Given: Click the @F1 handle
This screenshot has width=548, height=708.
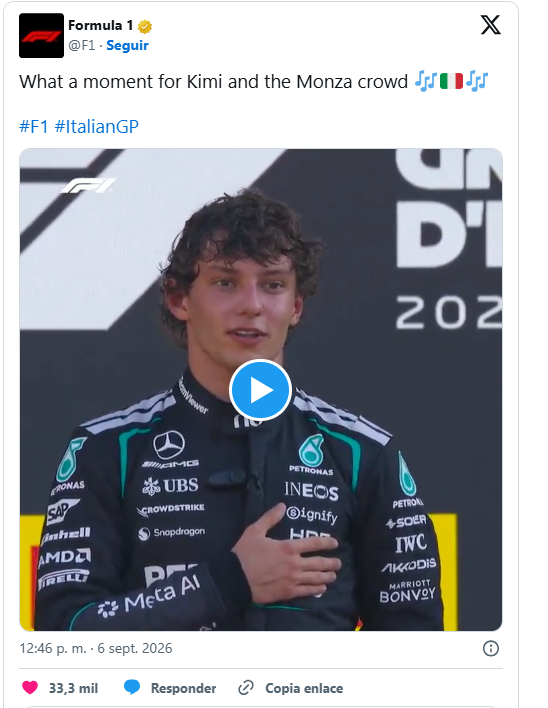Looking at the screenshot, I should click(82, 46).
